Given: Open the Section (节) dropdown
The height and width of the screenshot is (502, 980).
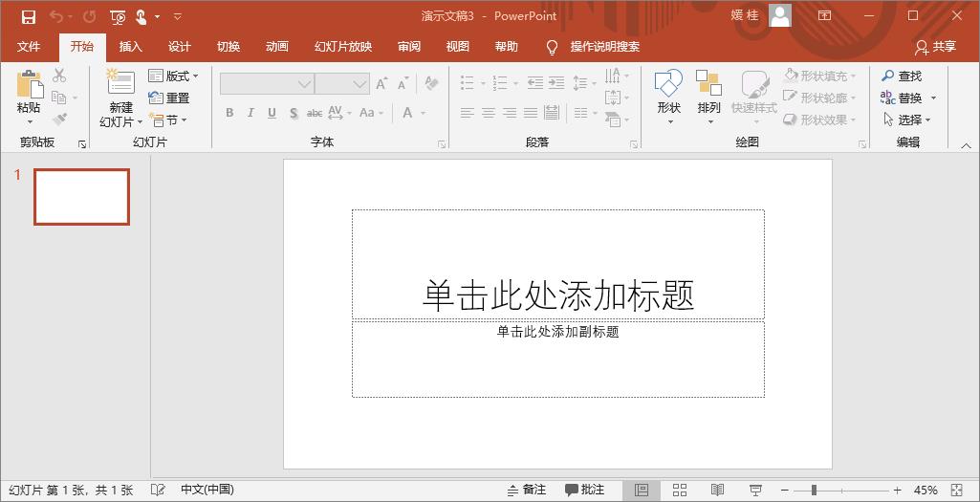Looking at the screenshot, I should 169,120.
